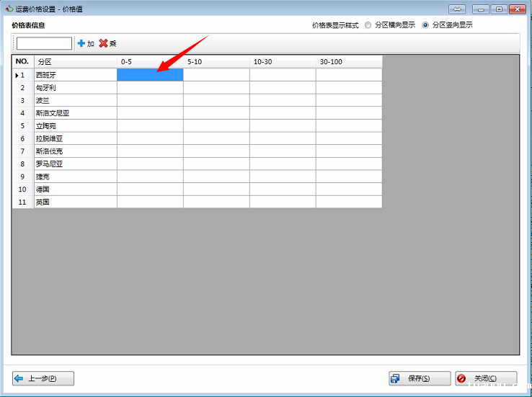The width and height of the screenshot is (532, 397).
Task: Click 5-10 price cell for 英国
Action: [x=216, y=202]
